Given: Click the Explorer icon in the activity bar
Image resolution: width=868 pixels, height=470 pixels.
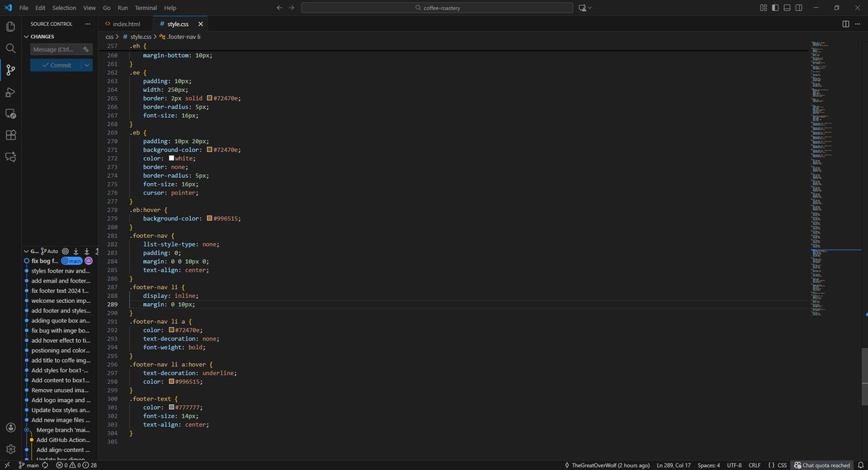Looking at the screenshot, I should tap(11, 26).
